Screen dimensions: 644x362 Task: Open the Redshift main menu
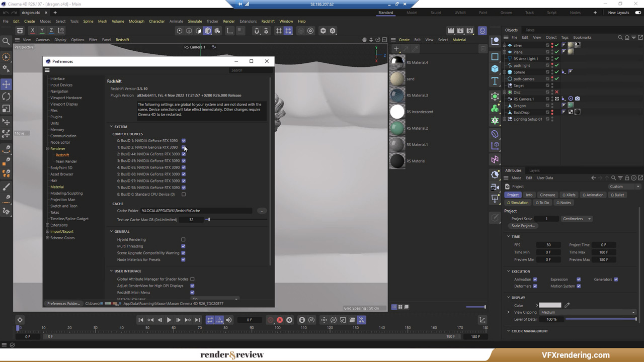(x=268, y=21)
